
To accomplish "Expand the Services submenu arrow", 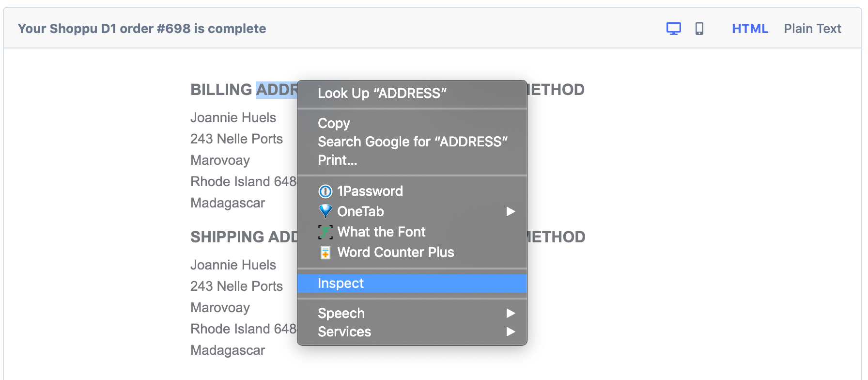I will (511, 332).
